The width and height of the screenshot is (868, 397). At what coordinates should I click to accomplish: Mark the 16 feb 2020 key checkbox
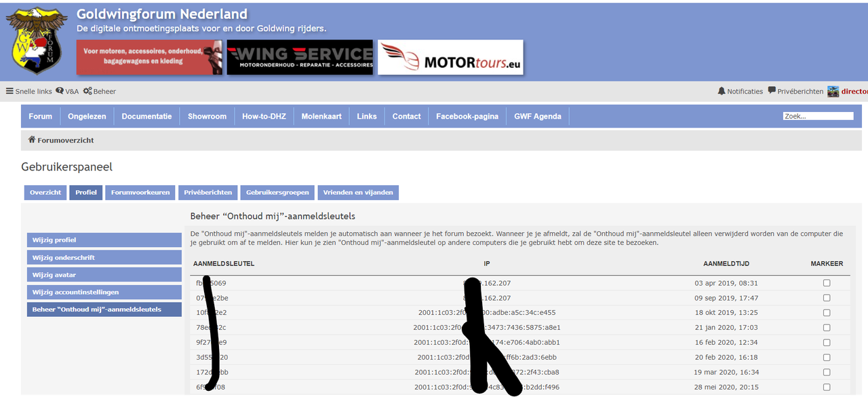[827, 342]
